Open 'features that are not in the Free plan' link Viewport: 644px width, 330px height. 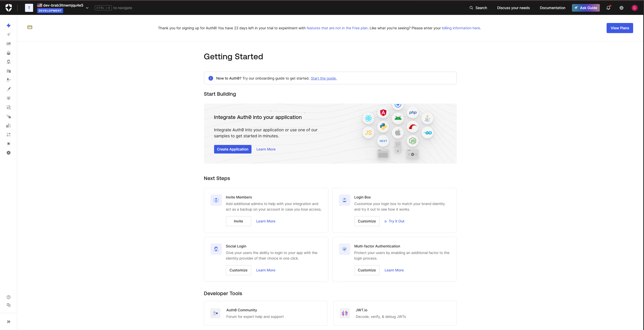coord(337,28)
